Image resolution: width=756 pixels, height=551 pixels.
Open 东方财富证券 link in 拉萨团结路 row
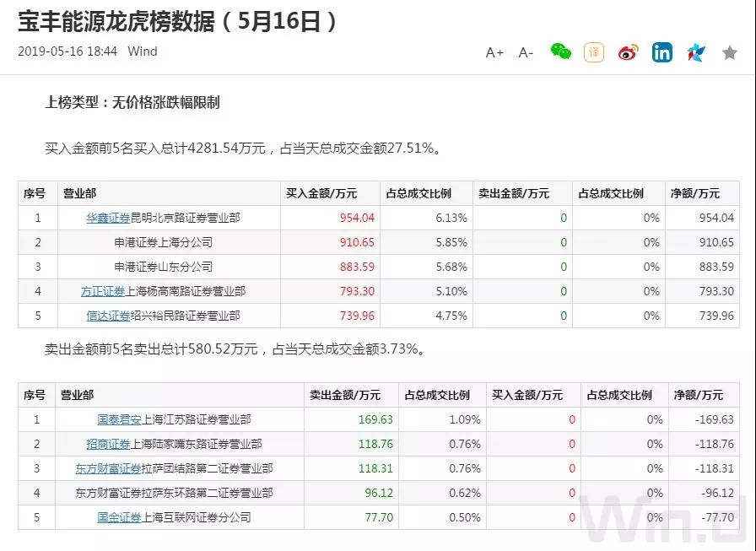point(108,468)
